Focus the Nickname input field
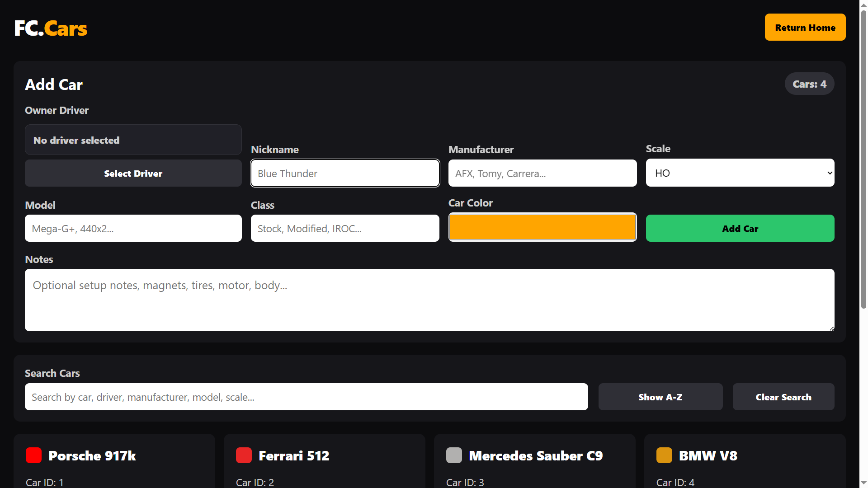Viewport: 868px width, 488px height. [345, 173]
